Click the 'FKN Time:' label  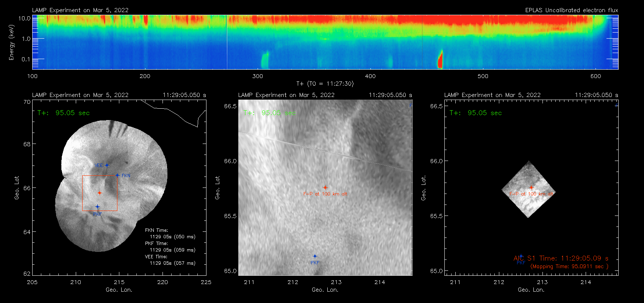(x=156, y=230)
